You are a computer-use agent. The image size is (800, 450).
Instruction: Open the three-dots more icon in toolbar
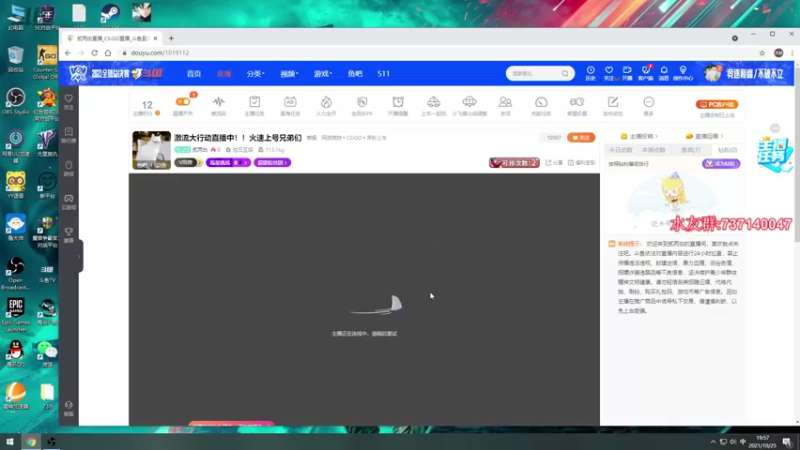[648, 102]
